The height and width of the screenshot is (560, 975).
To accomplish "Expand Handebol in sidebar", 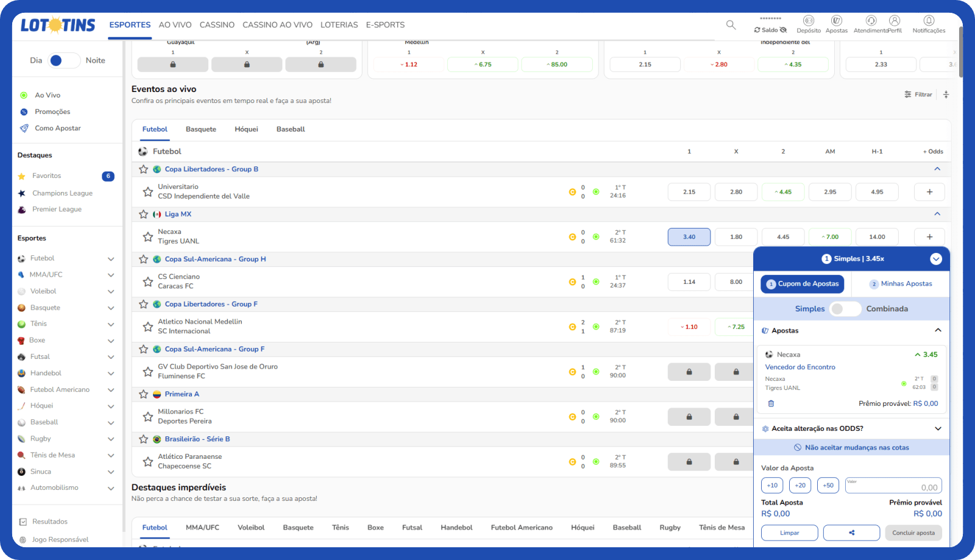I will click(x=111, y=374).
